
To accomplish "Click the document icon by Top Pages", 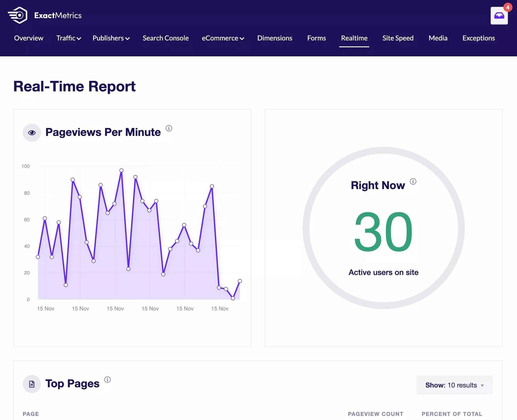I will point(32,384).
